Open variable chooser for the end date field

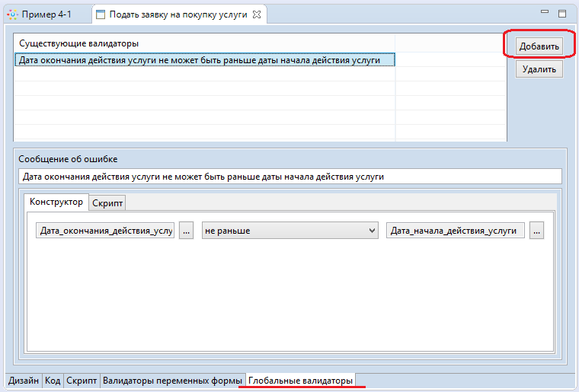click(x=187, y=231)
